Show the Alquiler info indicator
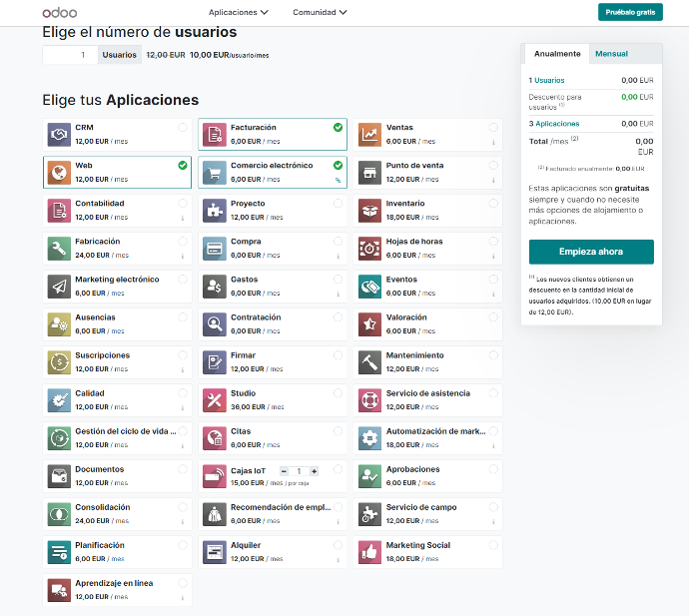 [x=338, y=560]
